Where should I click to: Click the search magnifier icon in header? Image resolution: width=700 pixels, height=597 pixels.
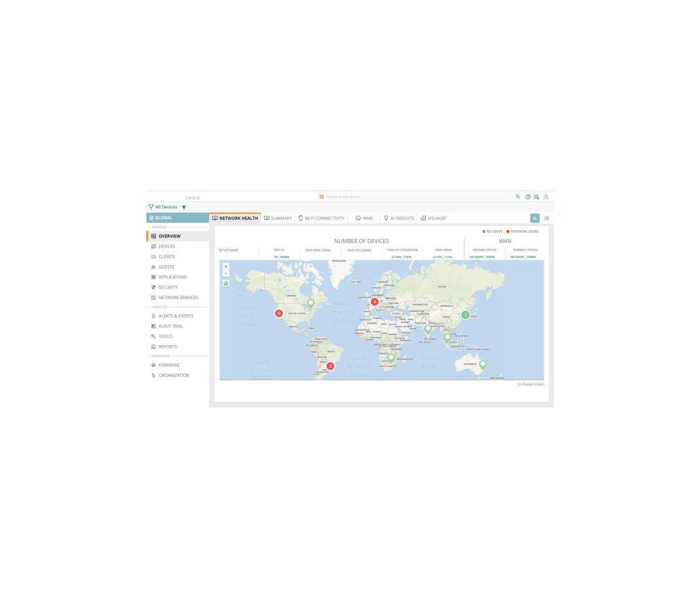(x=518, y=197)
